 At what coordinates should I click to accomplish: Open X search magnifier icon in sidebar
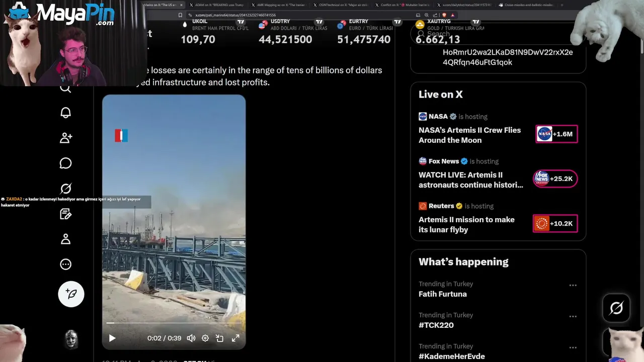tap(66, 89)
